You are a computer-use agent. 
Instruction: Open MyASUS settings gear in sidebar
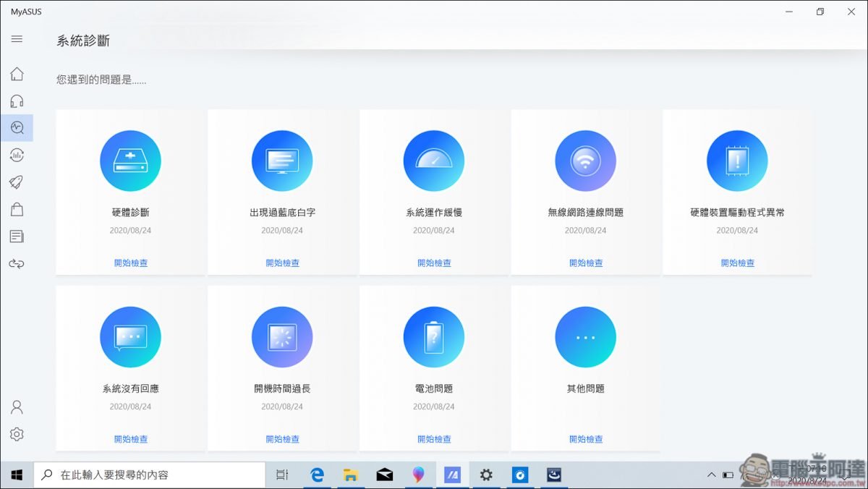17,434
